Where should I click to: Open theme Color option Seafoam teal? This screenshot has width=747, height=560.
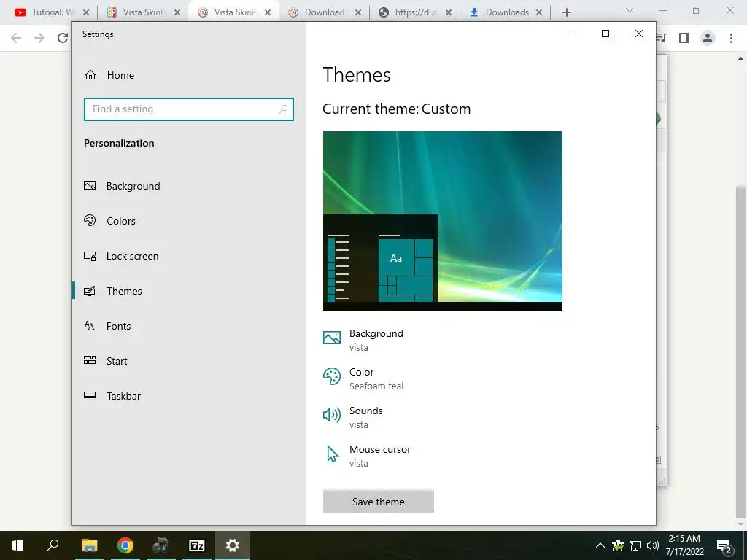pyautogui.click(x=363, y=378)
